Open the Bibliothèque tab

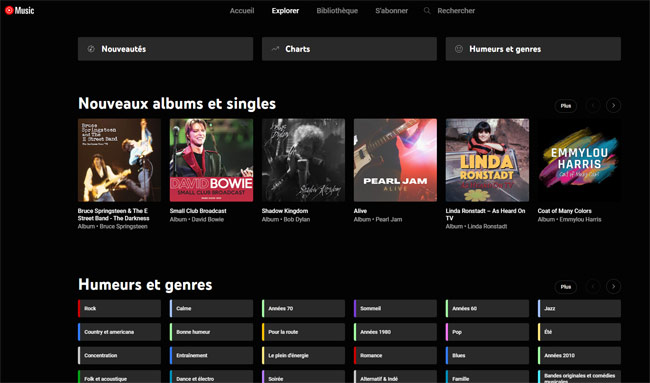point(337,11)
